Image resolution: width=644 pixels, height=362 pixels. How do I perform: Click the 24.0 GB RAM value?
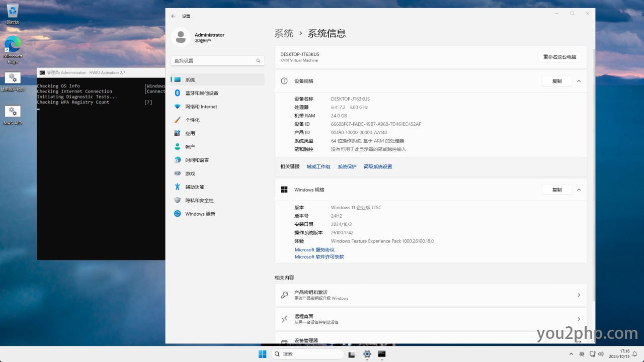click(x=339, y=116)
